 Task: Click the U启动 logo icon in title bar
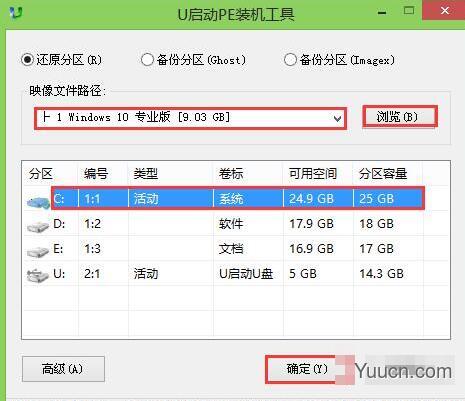(x=16, y=13)
